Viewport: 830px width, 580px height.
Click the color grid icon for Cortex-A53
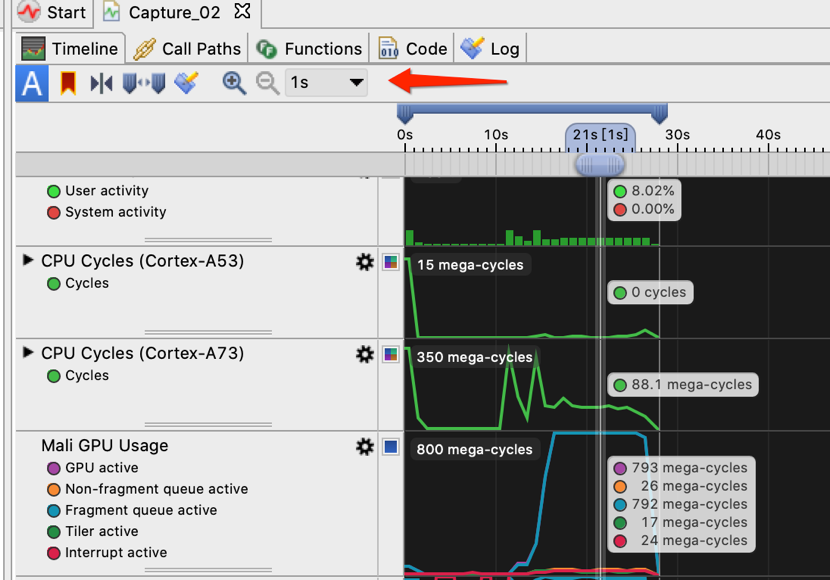pos(391,262)
